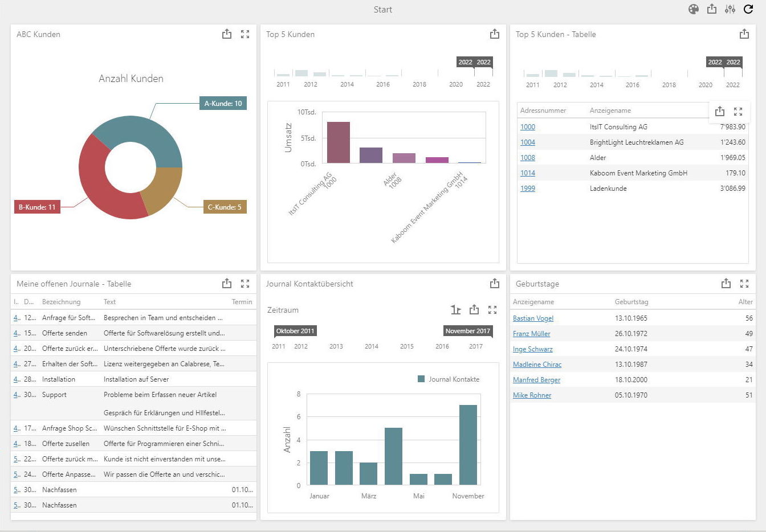The width and height of the screenshot is (766, 532).
Task: Open Bastian Vogel contact link
Action: point(533,318)
